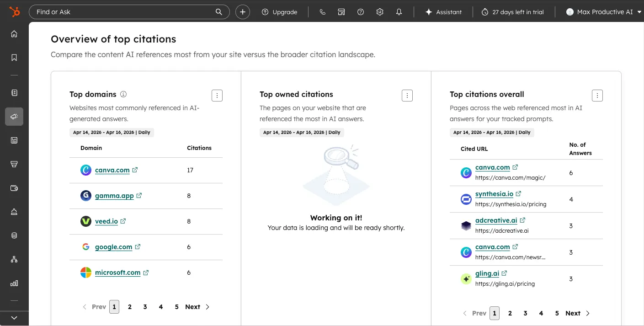The width and height of the screenshot is (644, 326).
Task: Click the bookmarks icon in sidebar
Action: coord(14,58)
